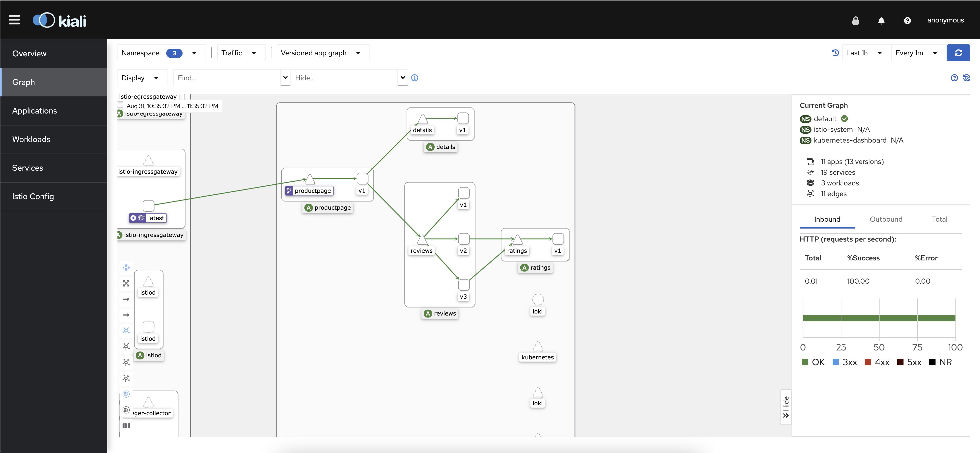Open the hamburger navigation menu
980x453 pixels.
[x=14, y=20]
